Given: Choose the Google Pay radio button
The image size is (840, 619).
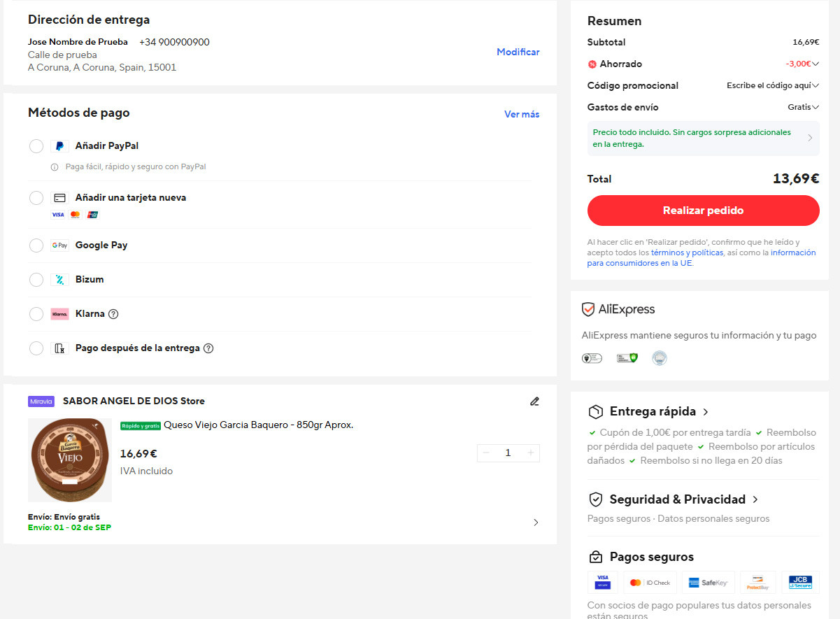Looking at the screenshot, I should click(36, 246).
